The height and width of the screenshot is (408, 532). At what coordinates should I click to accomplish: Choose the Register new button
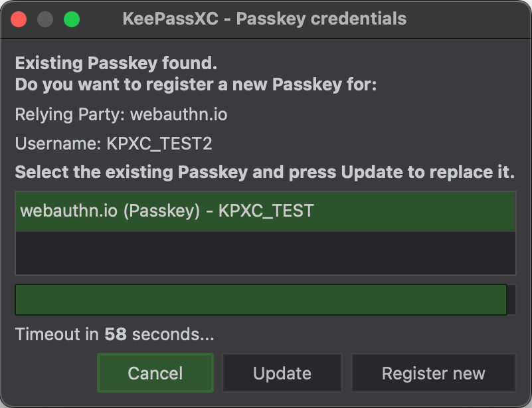pos(433,373)
